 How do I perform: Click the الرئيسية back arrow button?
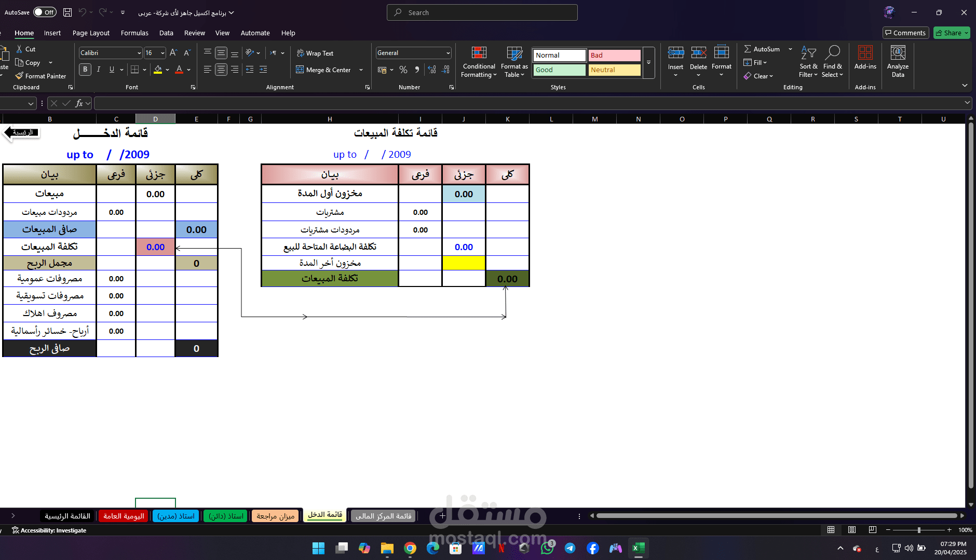tap(22, 133)
